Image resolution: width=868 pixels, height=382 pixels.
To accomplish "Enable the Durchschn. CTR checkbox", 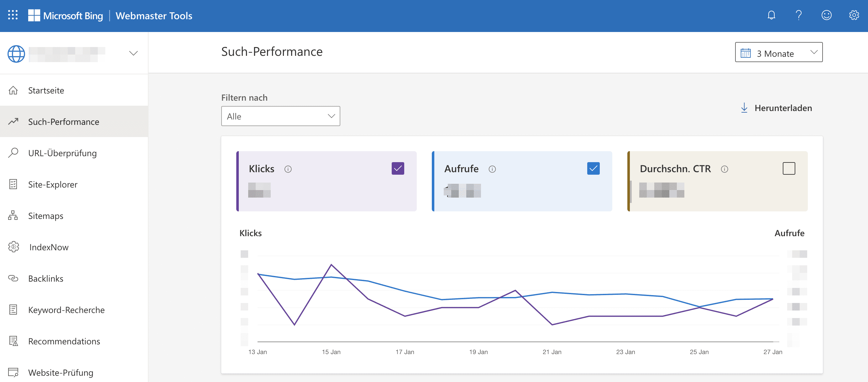I will pos(788,168).
